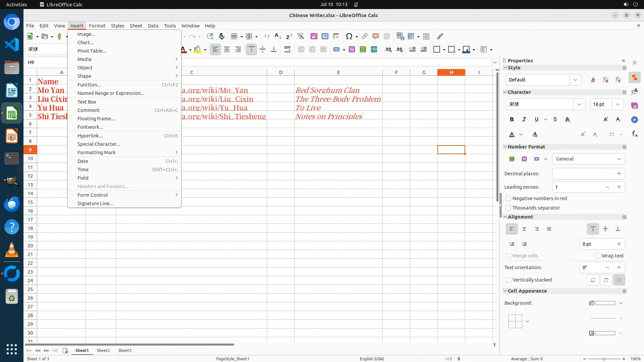
Task: Click the Italic icon in Character panel
Action: [524, 119]
